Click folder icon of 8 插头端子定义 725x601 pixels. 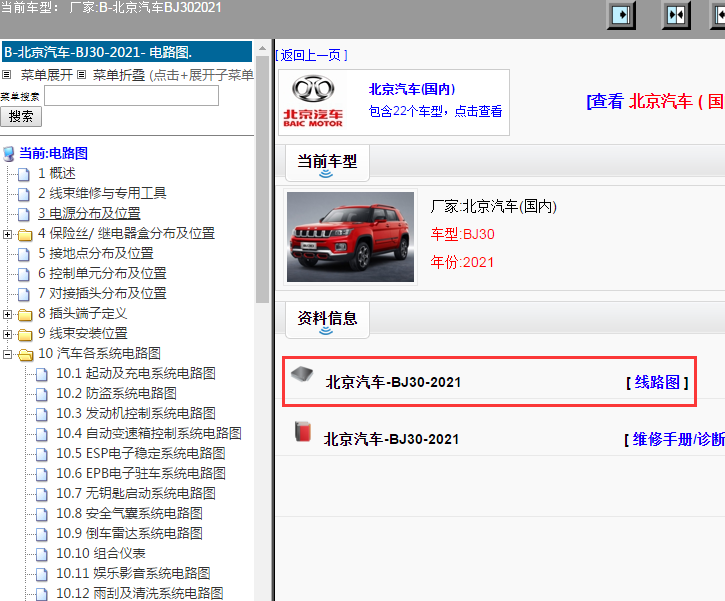[25, 315]
